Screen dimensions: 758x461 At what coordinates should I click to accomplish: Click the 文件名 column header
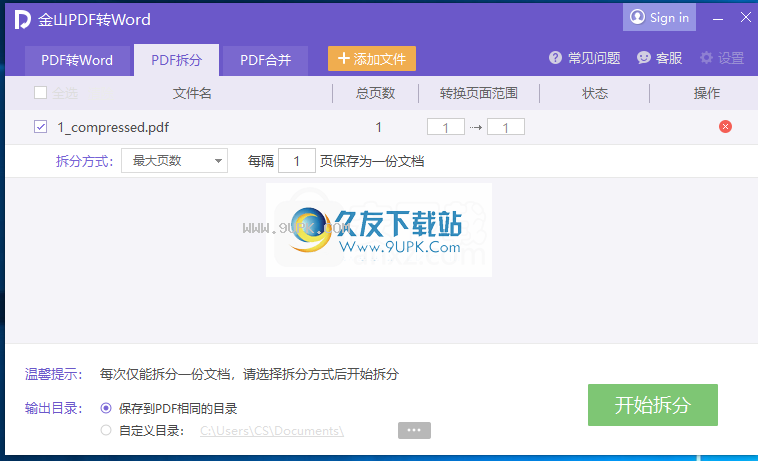[192, 93]
